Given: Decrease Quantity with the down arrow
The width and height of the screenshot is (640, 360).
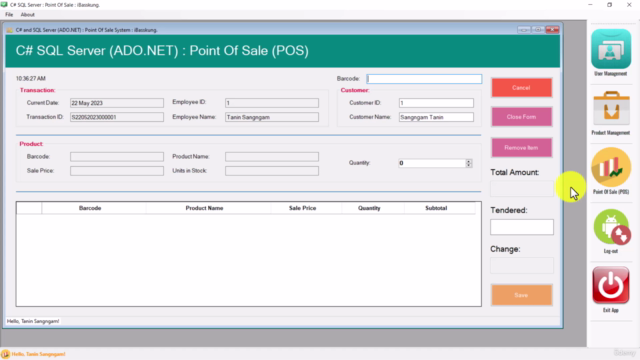Looking at the screenshot, I should pos(469,165).
